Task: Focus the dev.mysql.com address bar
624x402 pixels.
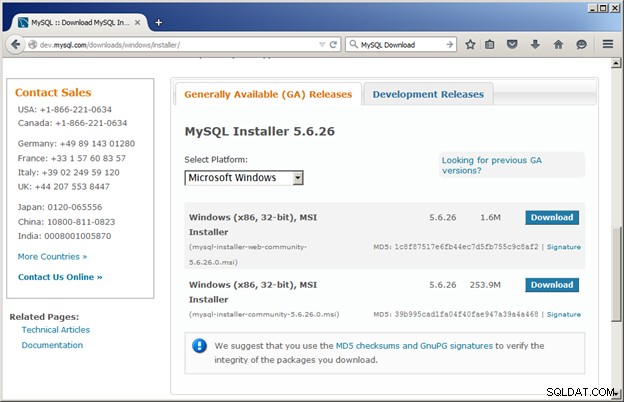Action: [177, 45]
